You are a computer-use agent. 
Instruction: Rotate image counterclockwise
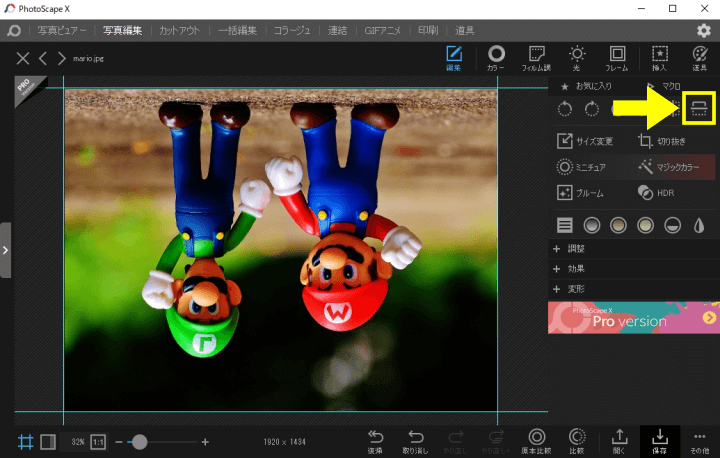(x=565, y=109)
